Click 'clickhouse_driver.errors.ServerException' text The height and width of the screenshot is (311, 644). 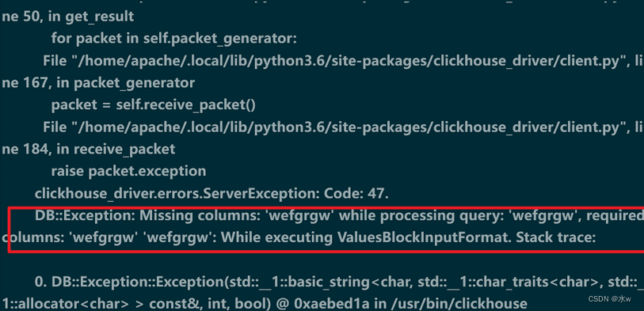point(177,193)
